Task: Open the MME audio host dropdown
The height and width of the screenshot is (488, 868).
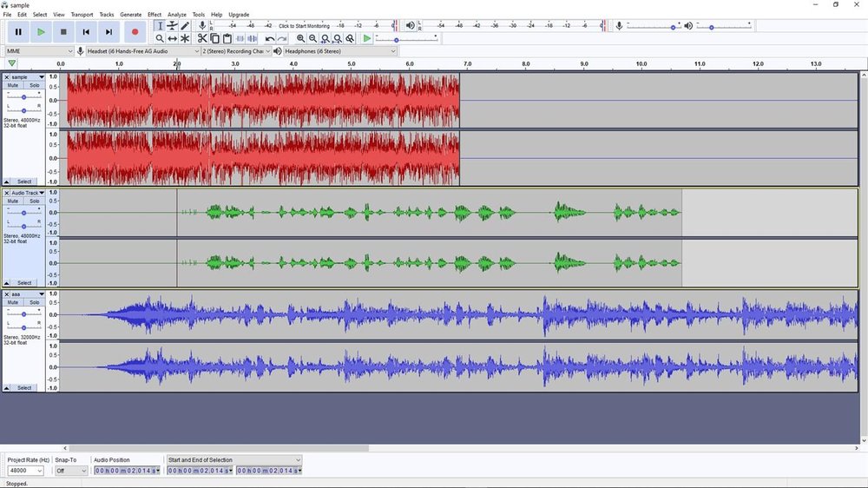Action: (39, 51)
